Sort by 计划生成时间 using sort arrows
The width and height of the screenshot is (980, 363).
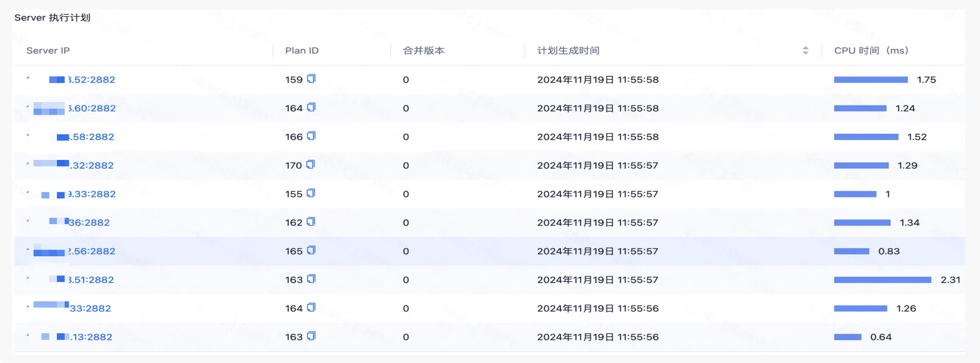point(805,51)
